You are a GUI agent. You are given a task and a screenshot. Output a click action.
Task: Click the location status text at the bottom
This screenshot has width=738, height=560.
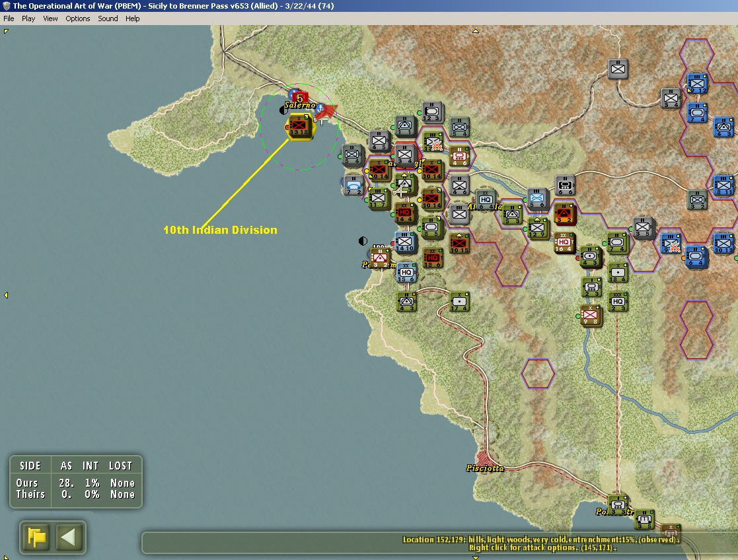pos(541,543)
